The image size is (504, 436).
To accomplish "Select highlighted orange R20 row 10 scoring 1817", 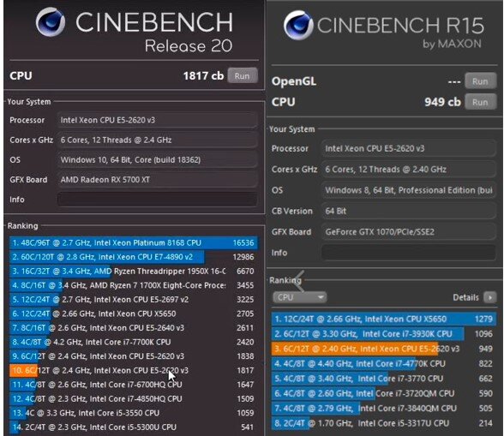I will pos(134,370).
